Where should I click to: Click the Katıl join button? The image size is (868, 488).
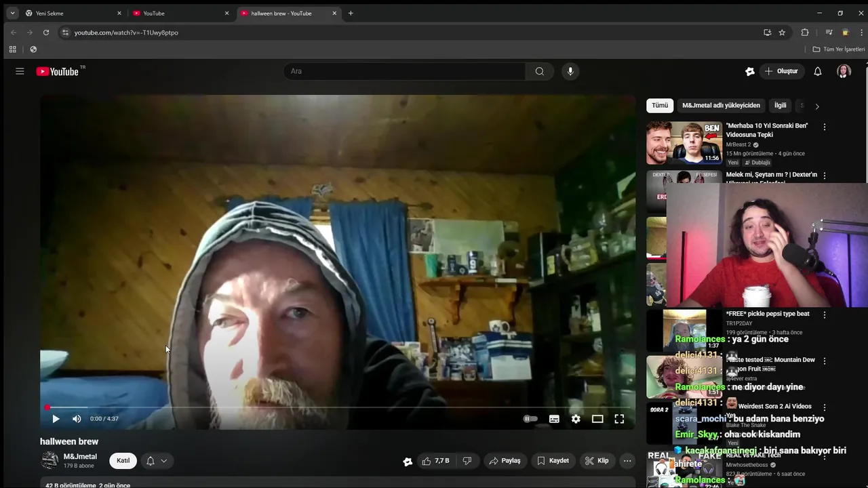[123, 461]
